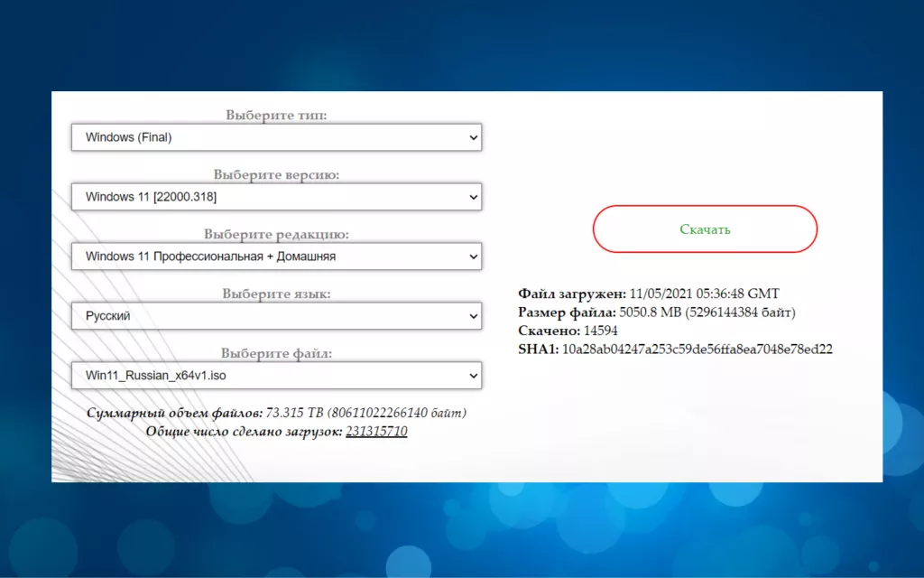Click the Скачать download button
The image size is (924, 578).
[705, 229]
